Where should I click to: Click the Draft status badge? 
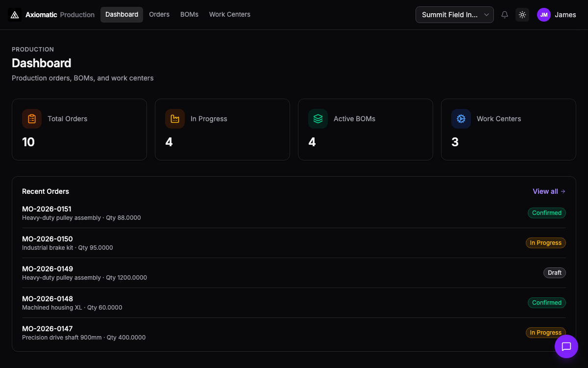[x=555, y=273]
